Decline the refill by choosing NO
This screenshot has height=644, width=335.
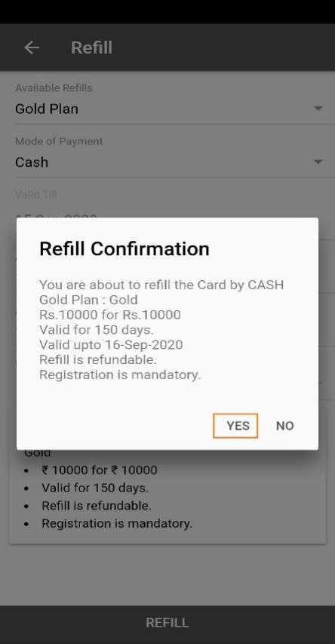pyautogui.click(x=284, y=426)
